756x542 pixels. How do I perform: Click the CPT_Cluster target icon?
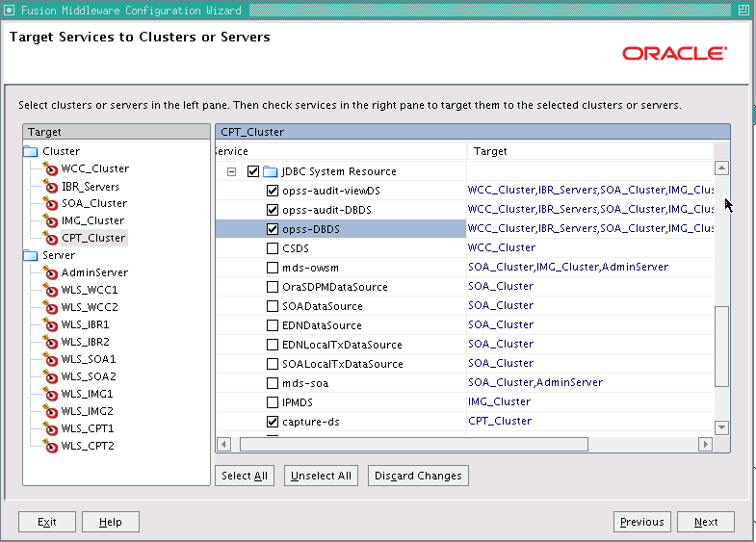coord(50,238)
